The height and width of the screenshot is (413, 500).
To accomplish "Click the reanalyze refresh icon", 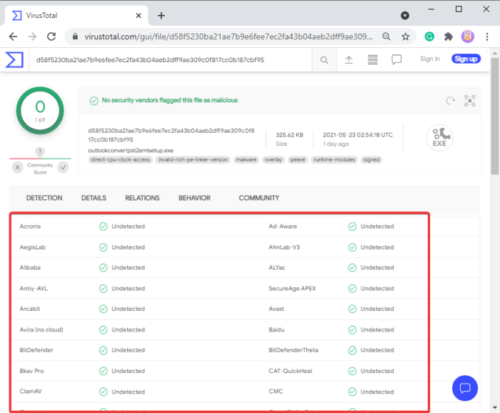I will click(450, 100).
